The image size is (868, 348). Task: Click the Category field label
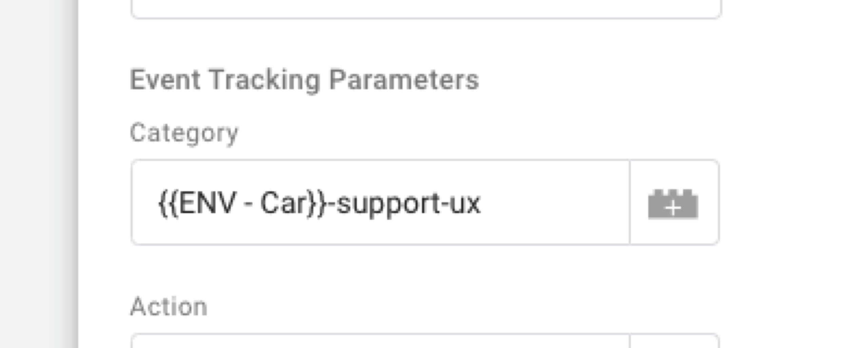click(x=184, y=134)
